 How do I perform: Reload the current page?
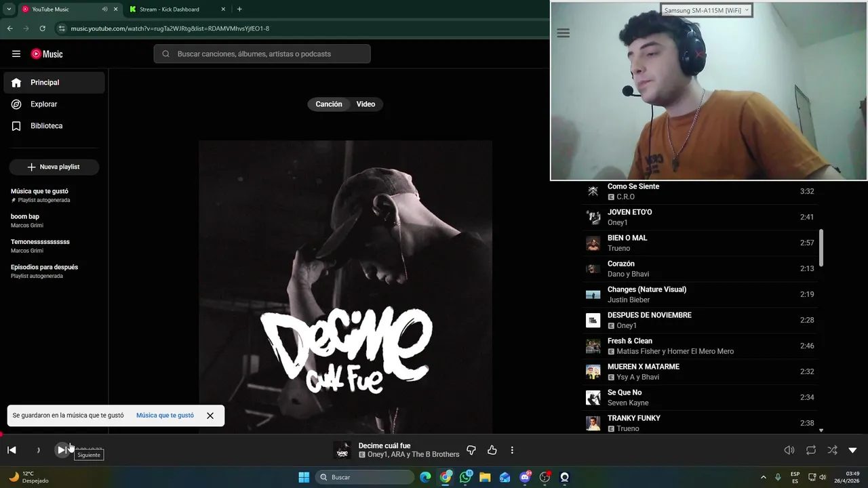(x=42, y=28)
